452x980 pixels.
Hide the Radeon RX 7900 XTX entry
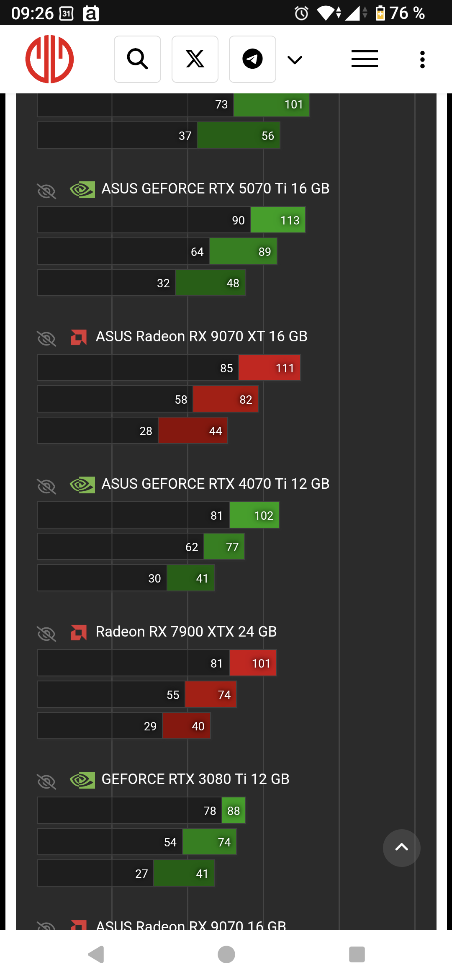(x=46, y=634)
